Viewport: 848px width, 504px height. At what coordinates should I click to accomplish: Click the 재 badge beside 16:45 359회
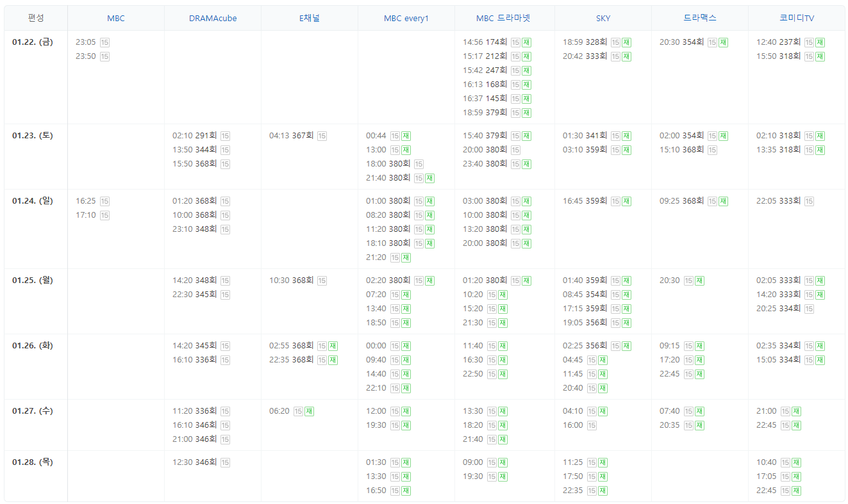[x=626, y=201]
